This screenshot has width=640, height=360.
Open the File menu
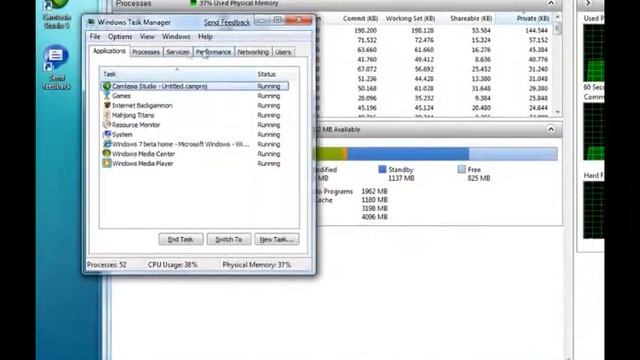point(95,37)
